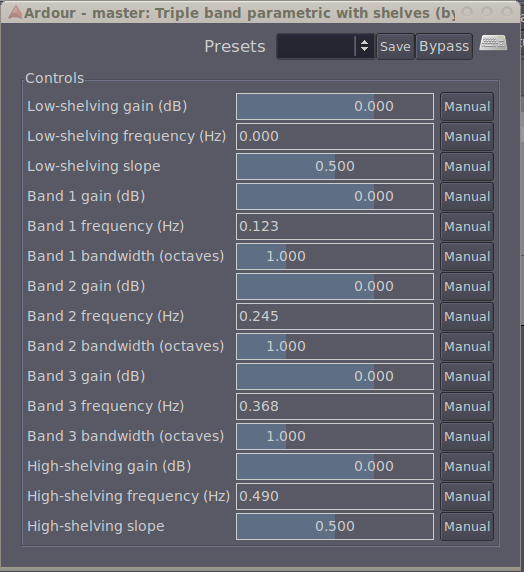524x572 pixels.
Task: Click the High-shelving gain slider
Action: pyautogui.click(x=335, y=467)
